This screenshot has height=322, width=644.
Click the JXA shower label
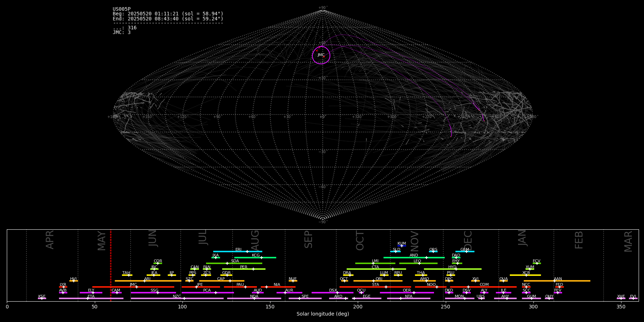coord(215,255)
